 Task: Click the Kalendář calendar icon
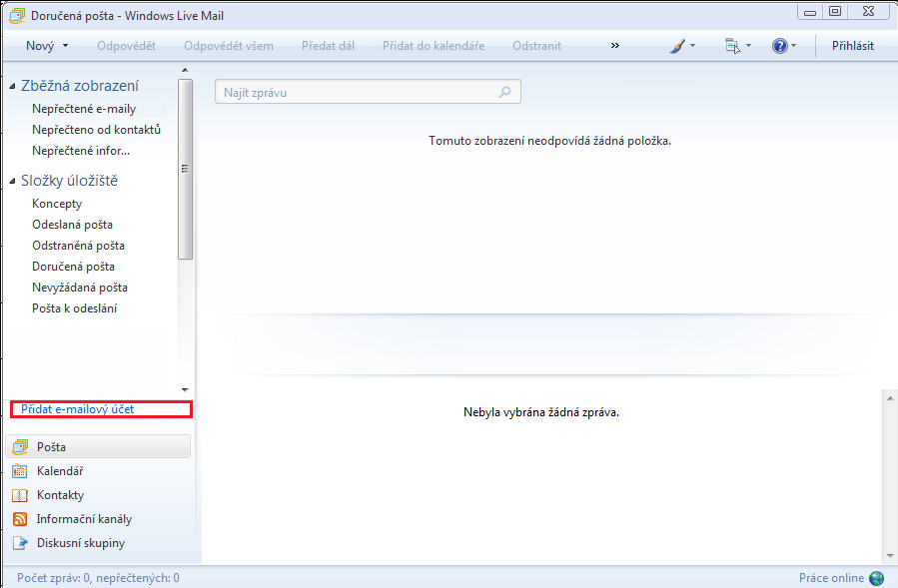point(19,470)
